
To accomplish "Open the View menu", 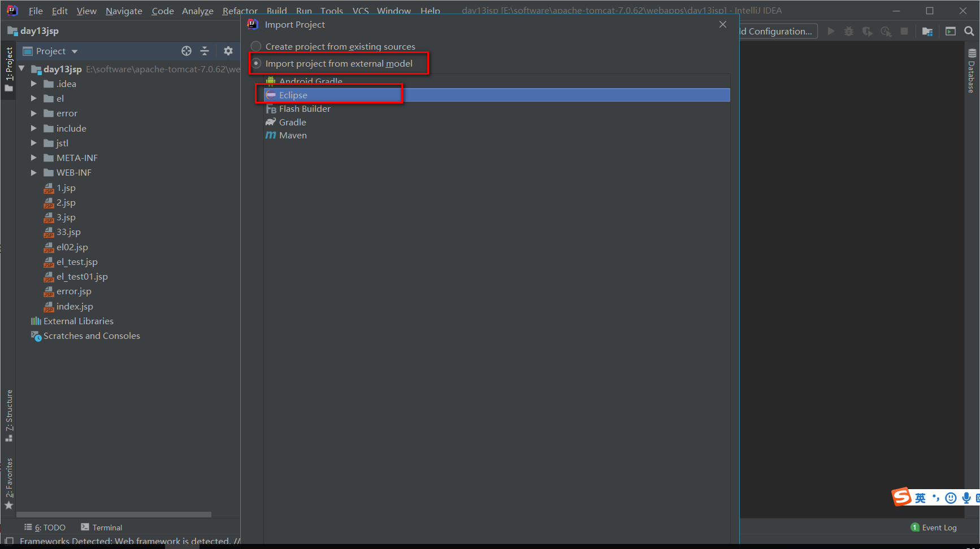I will click(86, 11).
